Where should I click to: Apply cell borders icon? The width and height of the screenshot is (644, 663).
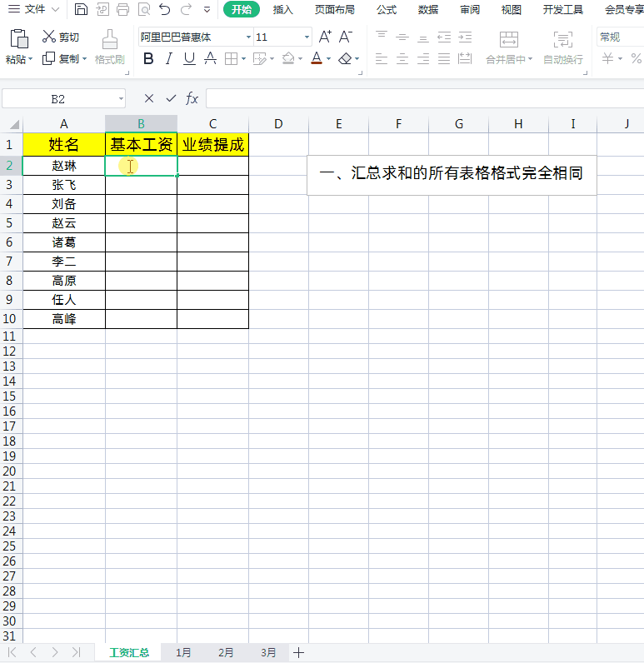231,59
